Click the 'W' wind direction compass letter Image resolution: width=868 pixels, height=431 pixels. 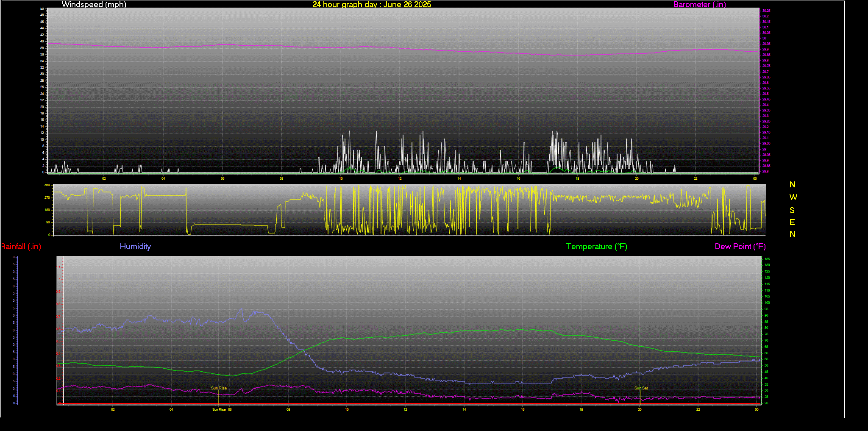click(x=793, y=197)
